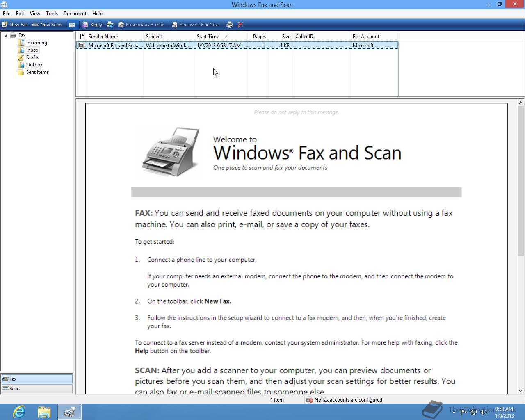Image resolution: width=525 pixels, height=420 pixels.
Task: Sort by Start Time column
Action: click(221, 37)
